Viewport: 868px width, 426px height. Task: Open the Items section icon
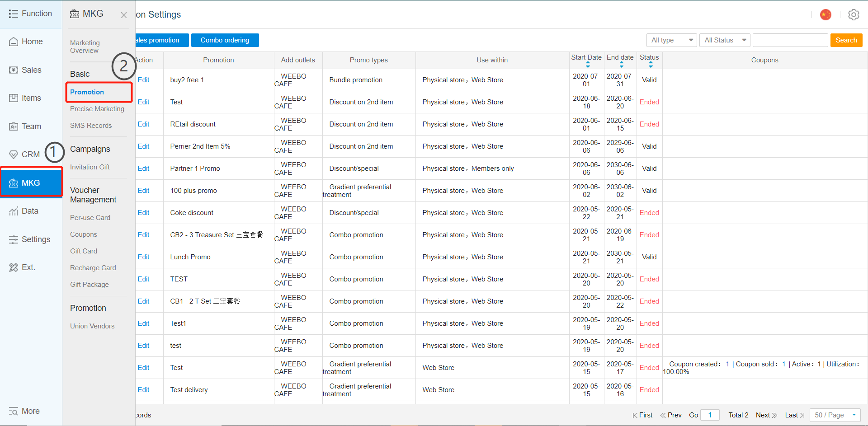(14, 98)
